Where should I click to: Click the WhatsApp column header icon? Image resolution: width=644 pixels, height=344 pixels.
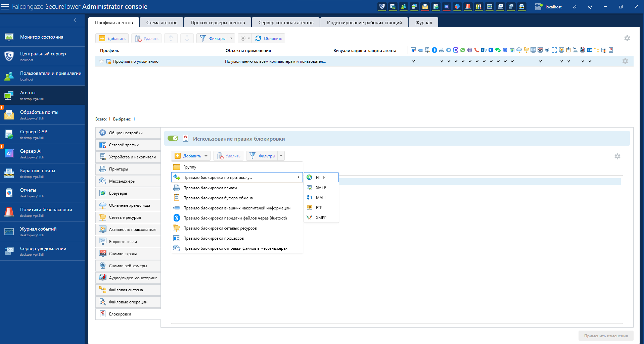click(463, 50)
